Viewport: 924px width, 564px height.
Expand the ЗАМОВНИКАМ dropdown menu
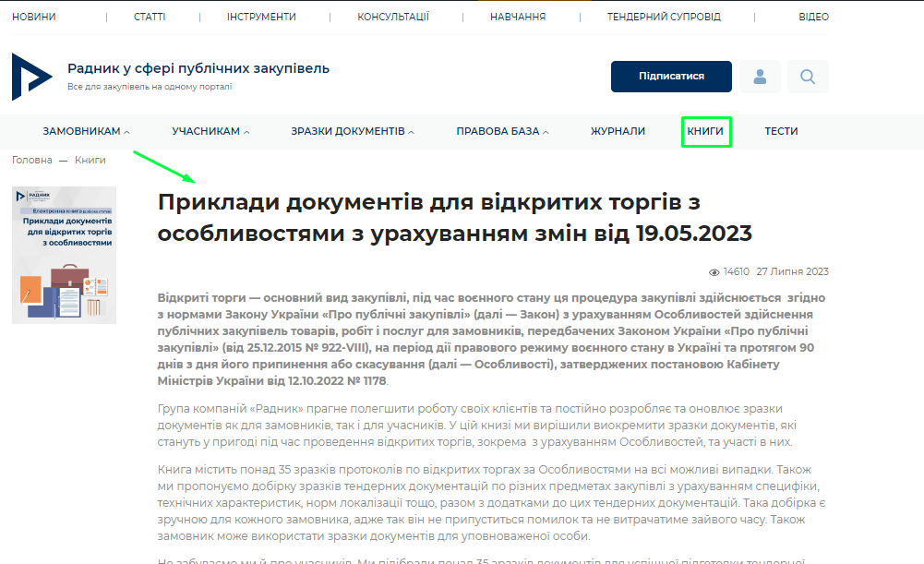point(86,131)
